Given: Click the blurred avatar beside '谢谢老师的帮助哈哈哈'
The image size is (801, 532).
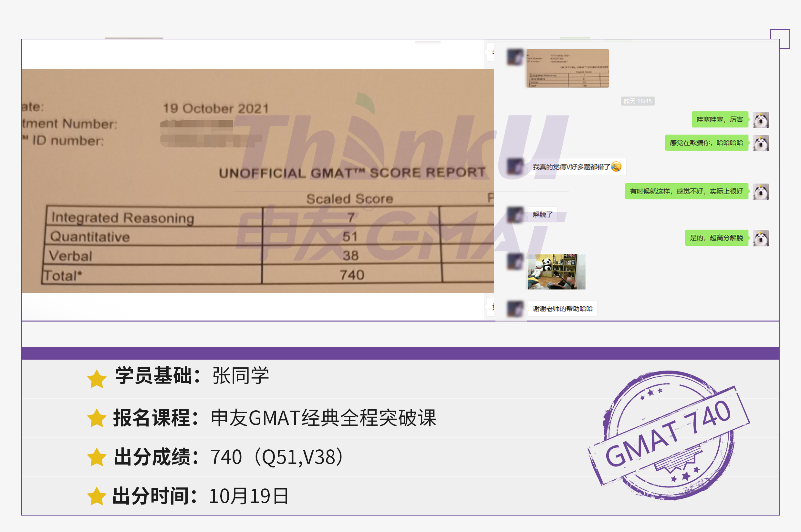Looking at the screenshot, I should point(515,309).
